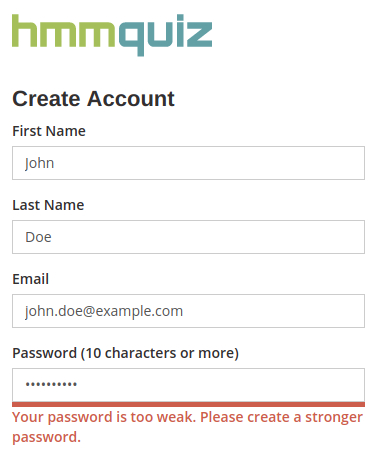Click the "John" text in First Name box

coord(39,163)
